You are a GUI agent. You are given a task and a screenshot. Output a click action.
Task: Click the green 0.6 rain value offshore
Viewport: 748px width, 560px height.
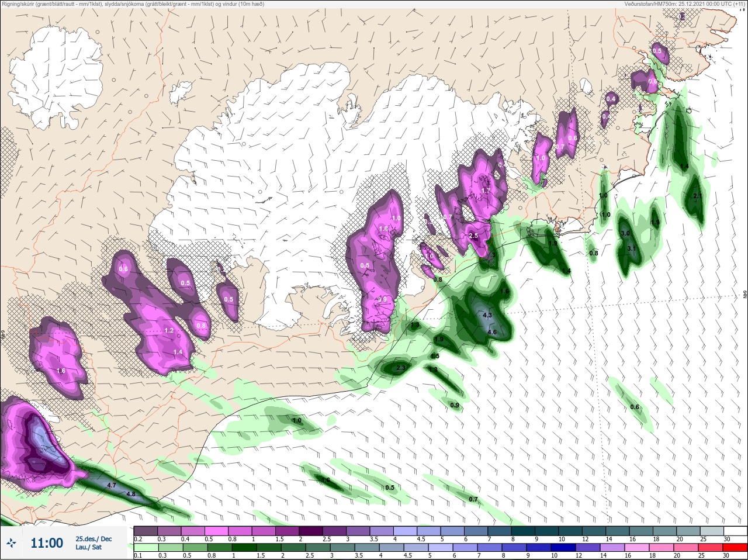click(635, 407)
